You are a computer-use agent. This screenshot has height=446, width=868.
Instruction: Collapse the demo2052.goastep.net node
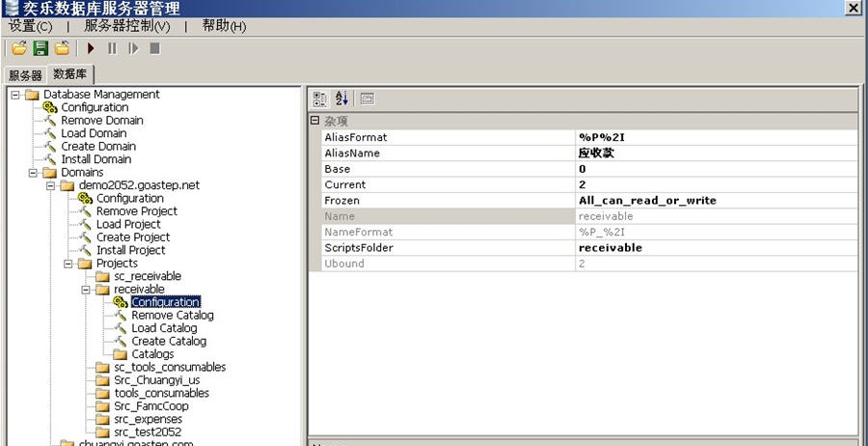[50, 185]
